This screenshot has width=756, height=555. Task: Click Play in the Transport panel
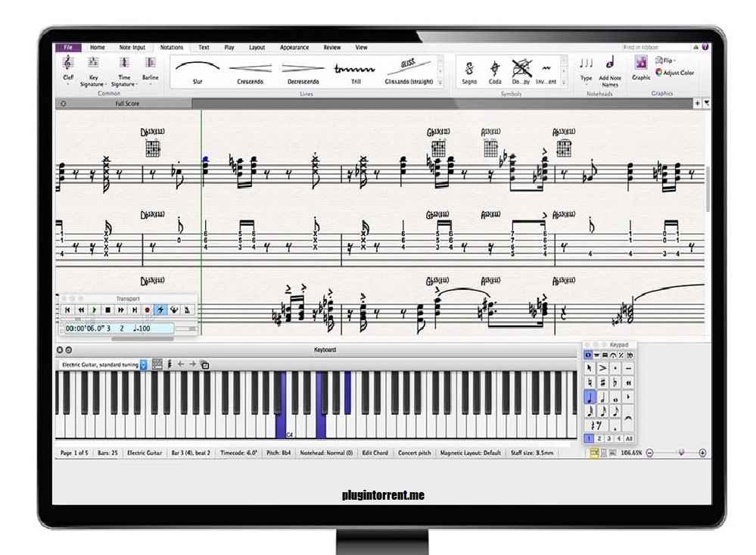(x=95, y=310)
